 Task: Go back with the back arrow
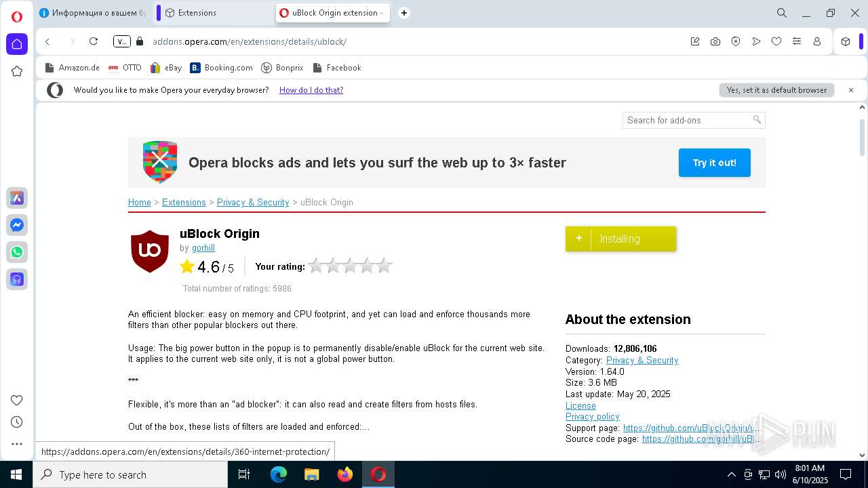[47, 41]
